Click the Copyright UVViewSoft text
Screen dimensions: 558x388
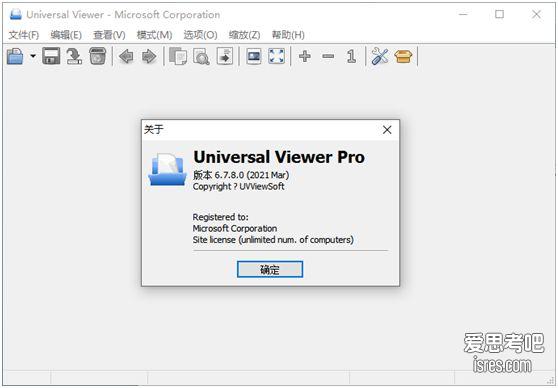click(238, 186)
